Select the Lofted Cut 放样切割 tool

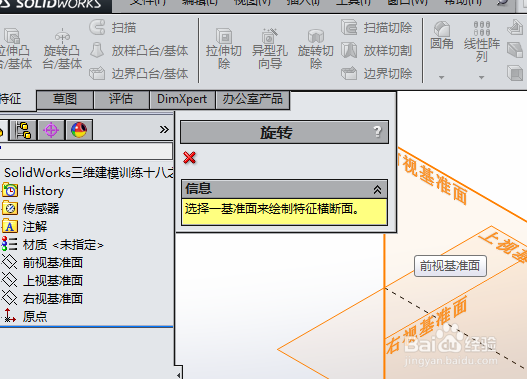tap(376, 51)
